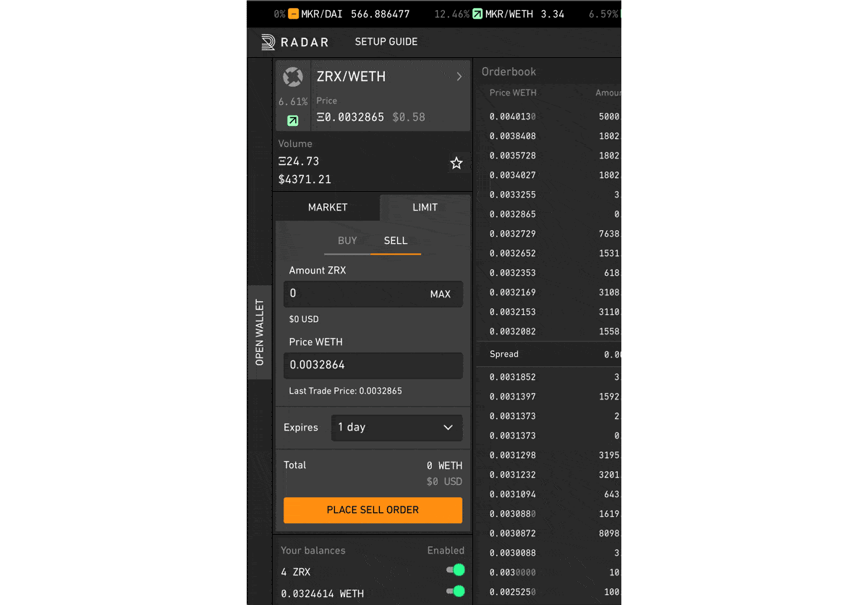Select orderbook bid price 0.0025250
Screen dimensions: 868x605
tap(513, 592)
